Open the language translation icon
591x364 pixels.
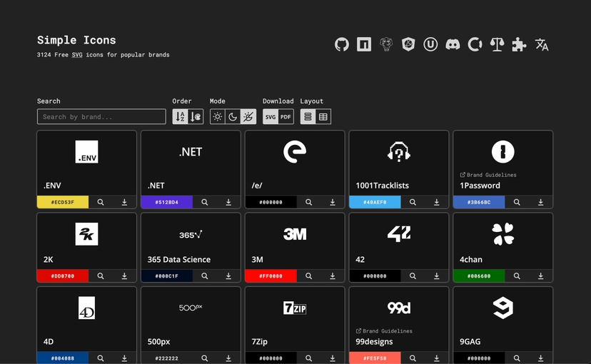coord(542,45)
